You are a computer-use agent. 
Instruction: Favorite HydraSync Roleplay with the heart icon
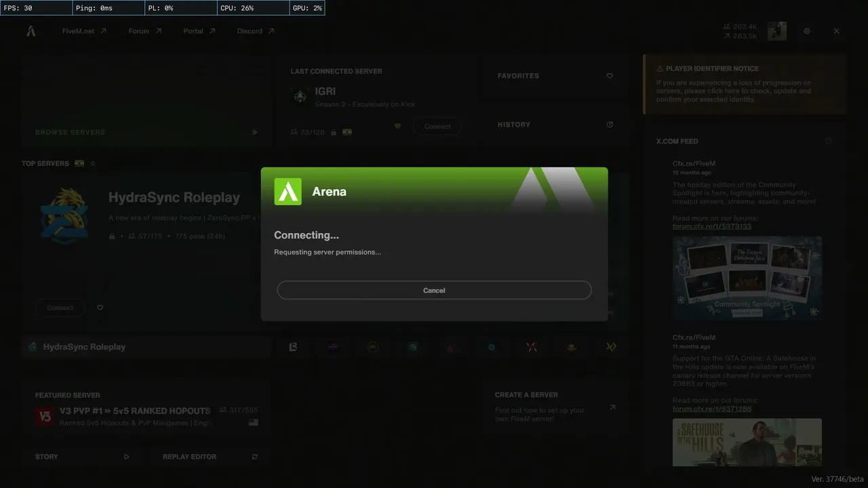(100, 308)
